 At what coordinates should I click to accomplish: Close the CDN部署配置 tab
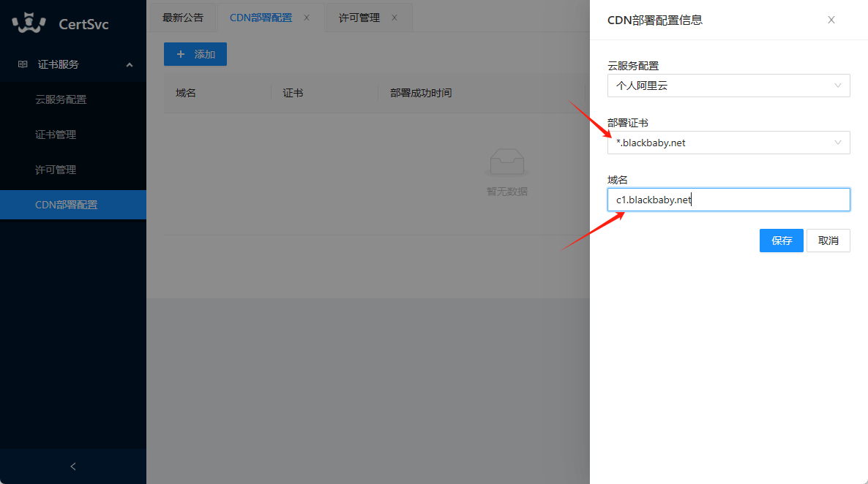[x=306, y=17]
